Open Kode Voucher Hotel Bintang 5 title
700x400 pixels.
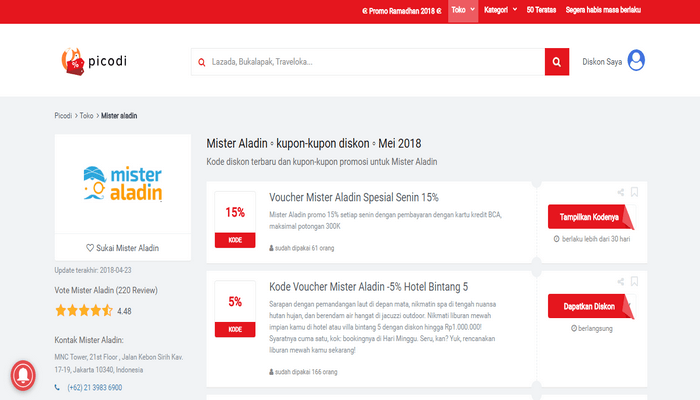coord(368,287)
